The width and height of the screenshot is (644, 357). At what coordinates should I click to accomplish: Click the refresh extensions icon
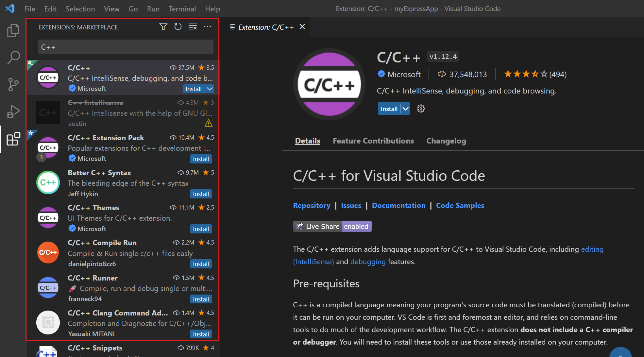pyautogui.click(x=178, y=27)
